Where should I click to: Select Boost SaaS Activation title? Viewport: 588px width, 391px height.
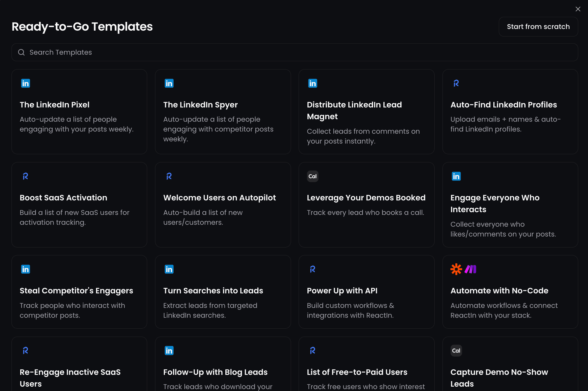[63, 198]
